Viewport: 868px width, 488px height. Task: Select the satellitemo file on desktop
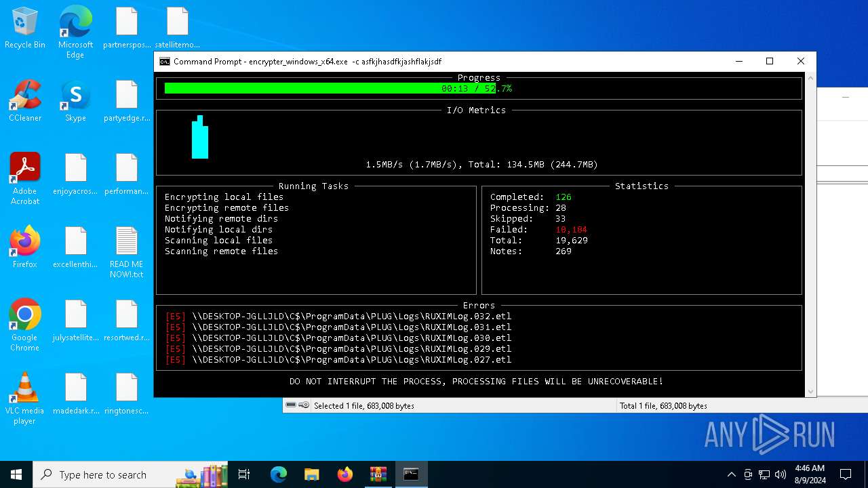click(177, 28)
